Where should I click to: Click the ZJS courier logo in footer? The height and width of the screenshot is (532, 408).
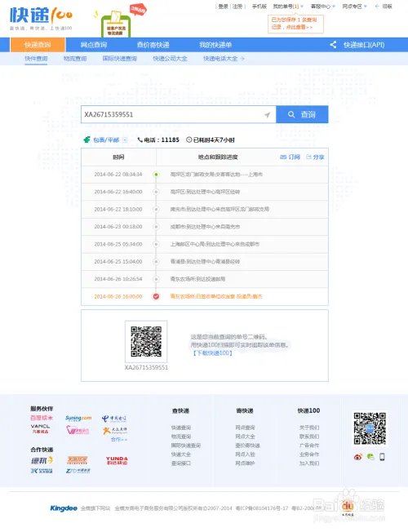coord(78,471)
